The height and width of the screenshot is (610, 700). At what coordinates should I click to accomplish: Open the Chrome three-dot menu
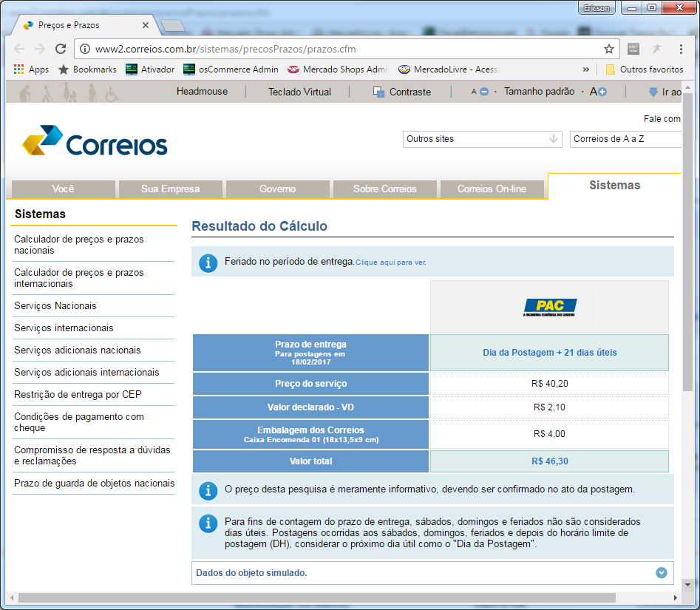click(680, 49)
